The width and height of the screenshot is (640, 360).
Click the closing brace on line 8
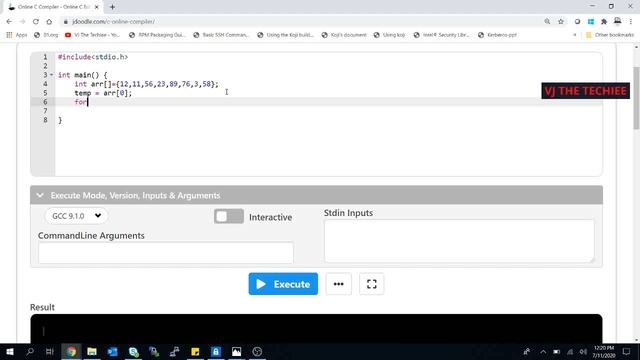tap(60, 120)
